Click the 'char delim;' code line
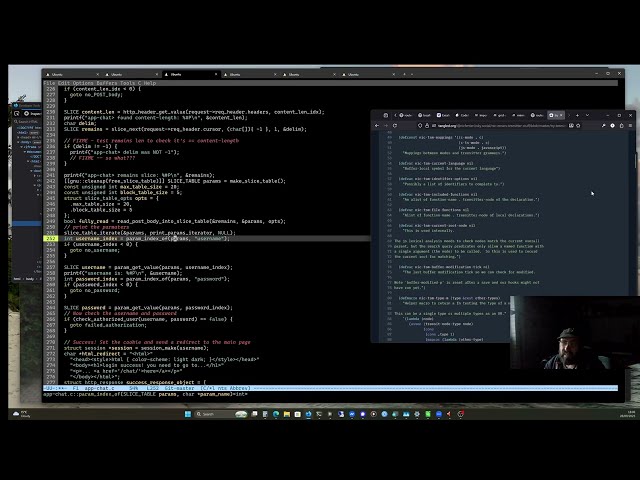Viewport: 640px width, 480px height. (x=80, y=123)
